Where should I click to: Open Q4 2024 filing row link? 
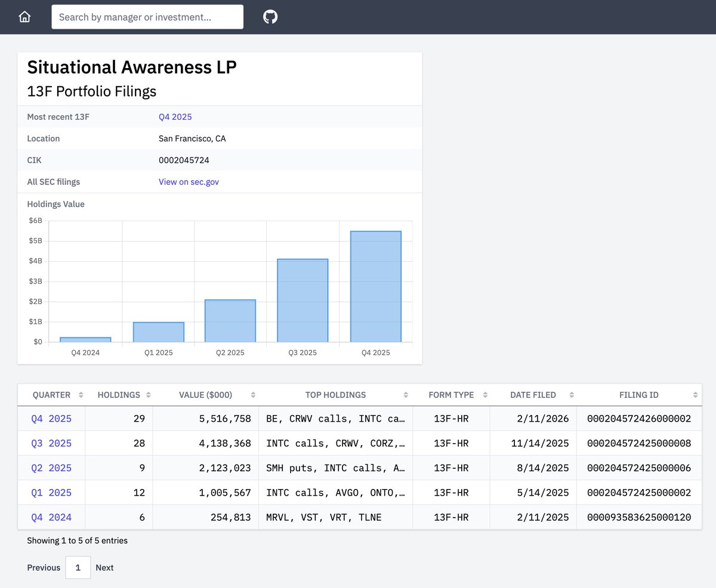click(x=51, y=517)
